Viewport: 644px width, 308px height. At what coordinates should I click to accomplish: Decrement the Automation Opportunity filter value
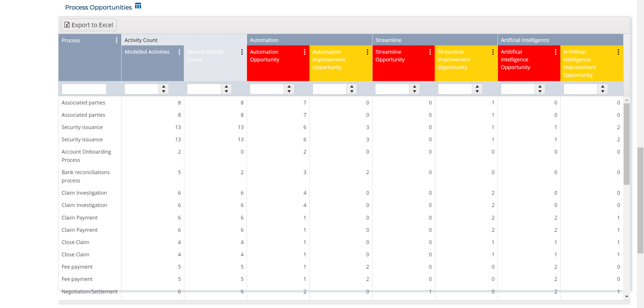pyautogui.click(x=289, y=91)
